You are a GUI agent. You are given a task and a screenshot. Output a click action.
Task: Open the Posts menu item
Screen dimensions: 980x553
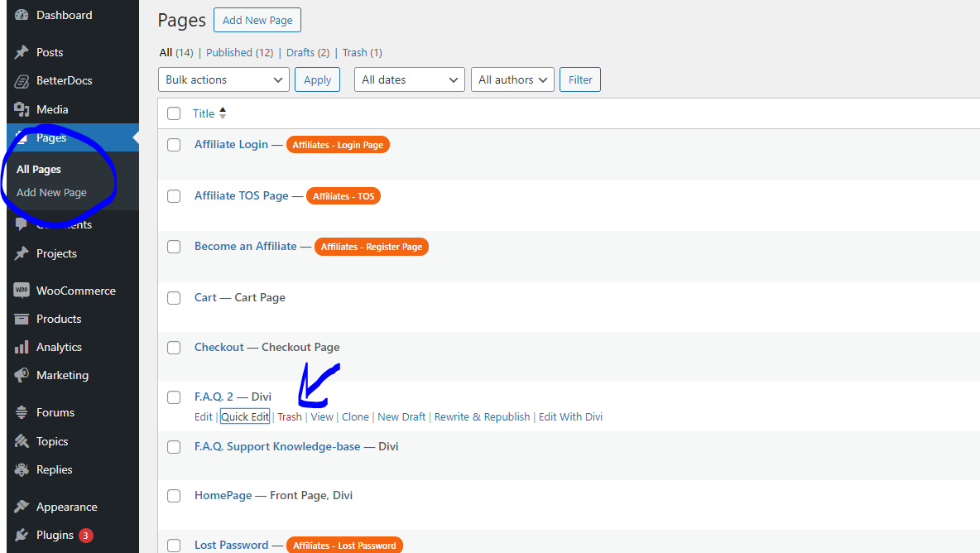50,52
